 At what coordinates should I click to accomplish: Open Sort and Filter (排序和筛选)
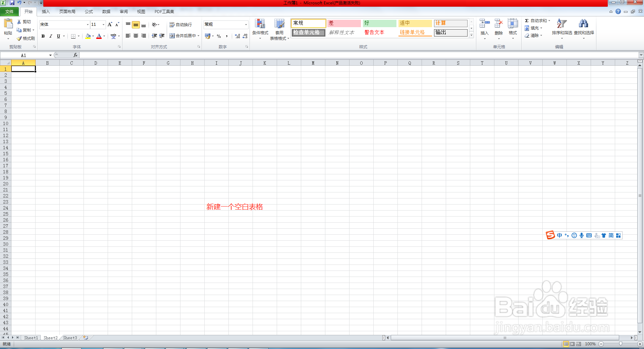(562, 29)
